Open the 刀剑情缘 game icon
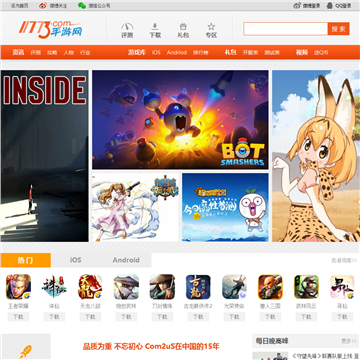The width and height of the screenshot is (360, 360). pyautogui.click(x=162, y=287)
